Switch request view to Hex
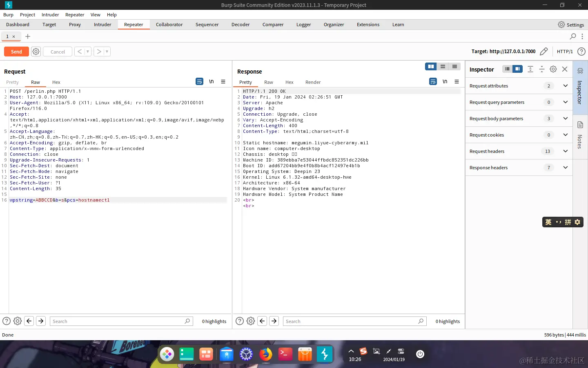588x368 pixels. tap(56, 82)
